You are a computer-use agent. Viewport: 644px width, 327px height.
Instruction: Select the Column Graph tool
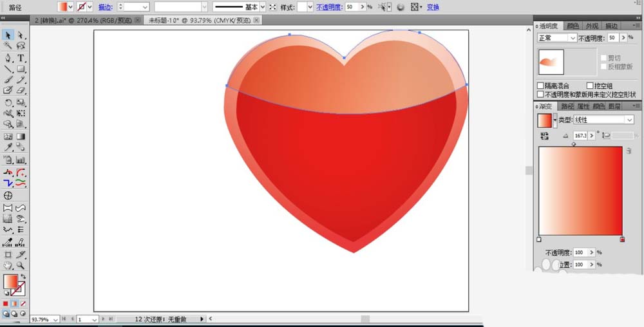(21, 160)
